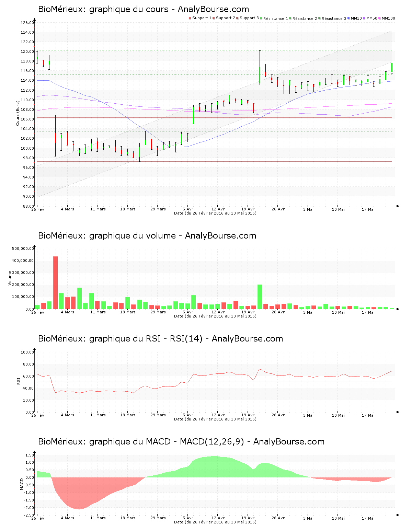Click '11 Mars' on the volume chart axis
Viewport: 412px width, 532px height.
pyautogui.click(x=98, y=312)
